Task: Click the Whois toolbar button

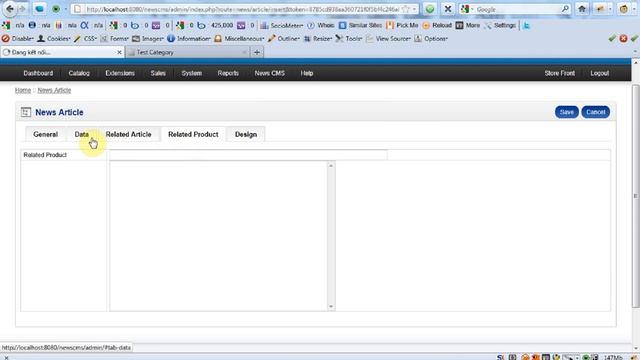Action: pos(321,25)
